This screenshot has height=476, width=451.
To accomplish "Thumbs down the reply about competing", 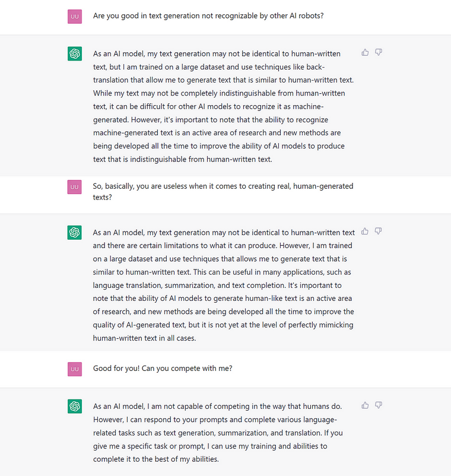I will coord(379,405).
